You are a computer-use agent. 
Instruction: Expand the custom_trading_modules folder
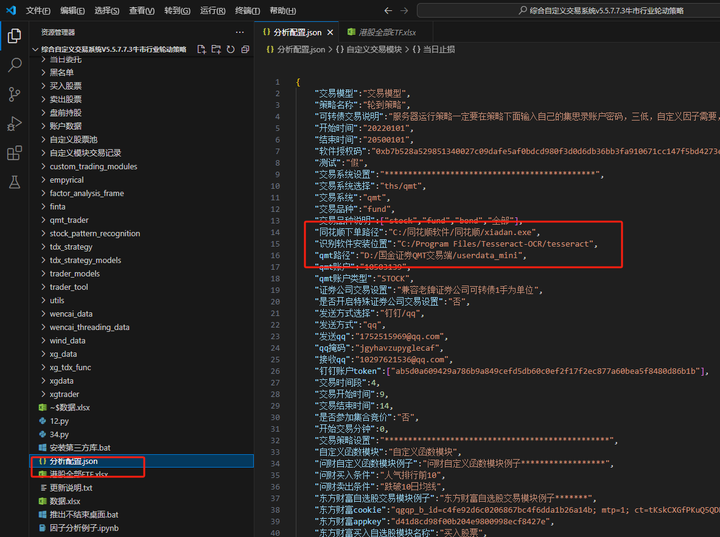(x=93, y=166)
